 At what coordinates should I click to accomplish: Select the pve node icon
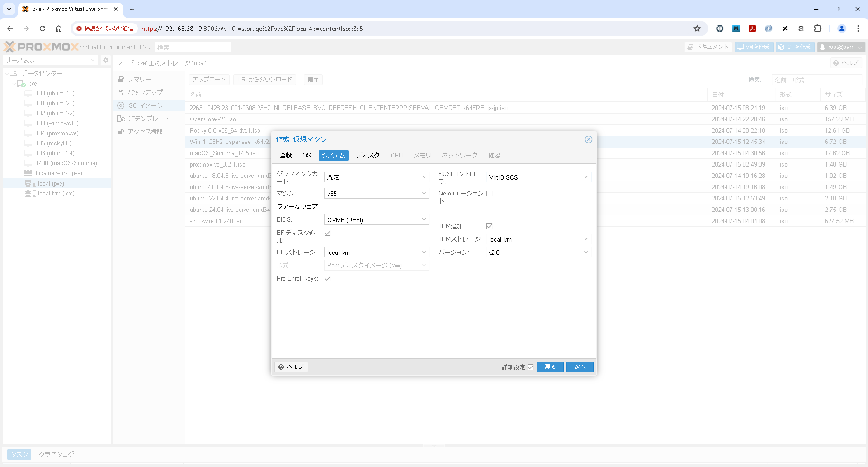coord(21,84)
